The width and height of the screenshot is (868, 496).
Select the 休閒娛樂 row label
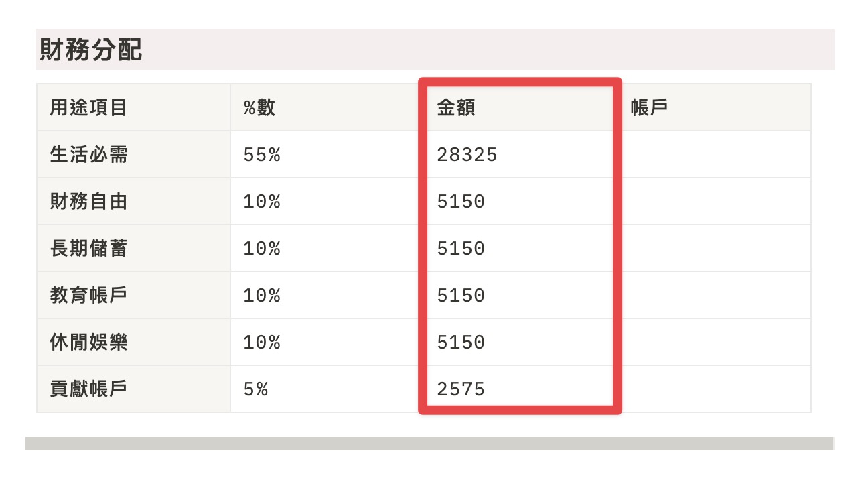[133, 342]
